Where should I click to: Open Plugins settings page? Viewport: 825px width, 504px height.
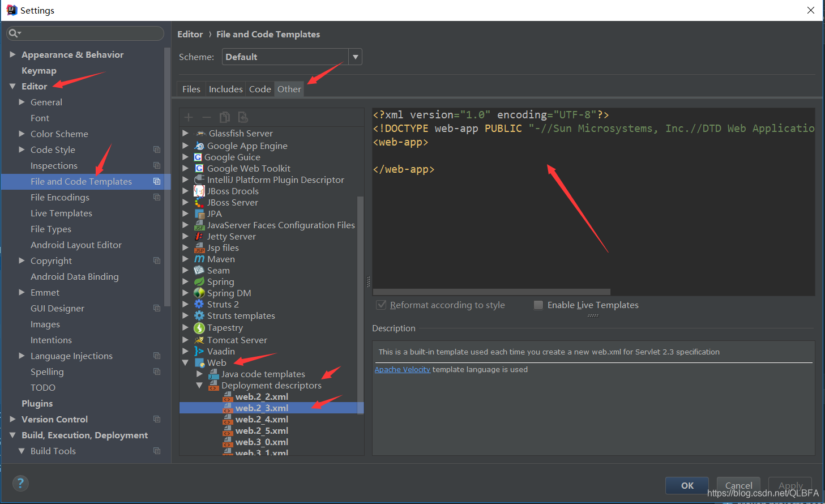(x=37, y=403)
